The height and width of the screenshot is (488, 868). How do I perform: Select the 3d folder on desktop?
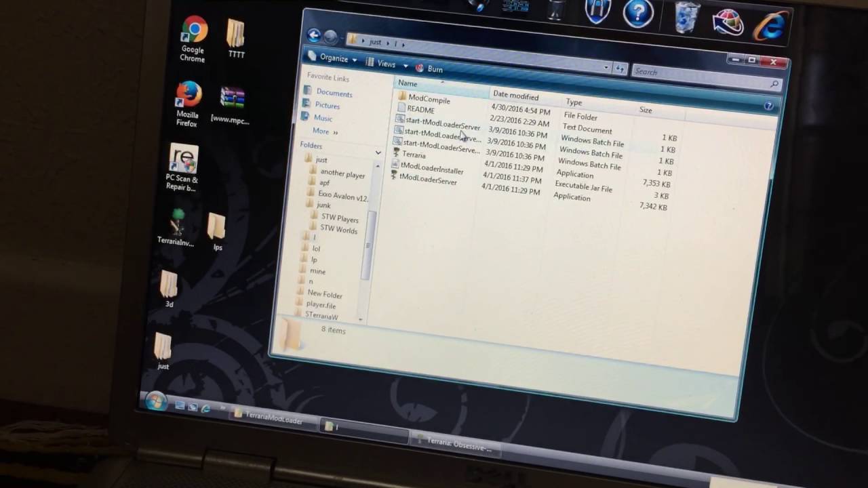coord(169,289)
